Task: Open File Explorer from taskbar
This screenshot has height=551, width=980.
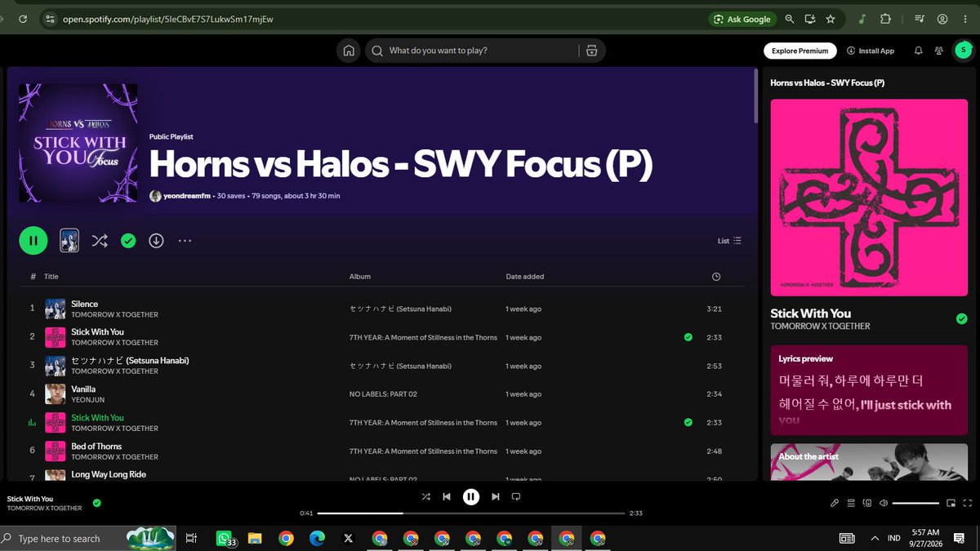Action: coord(255,539)
